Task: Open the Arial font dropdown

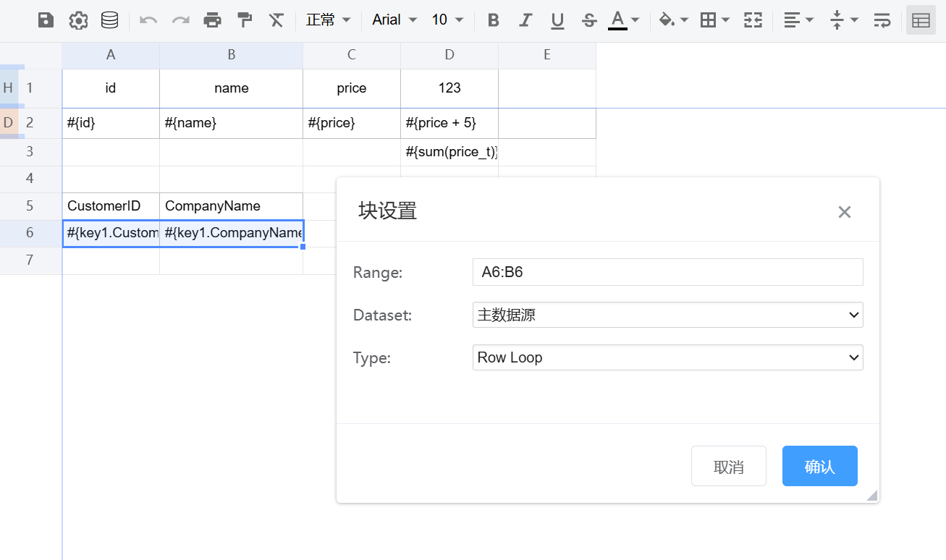Action: [x=394, y=20]
